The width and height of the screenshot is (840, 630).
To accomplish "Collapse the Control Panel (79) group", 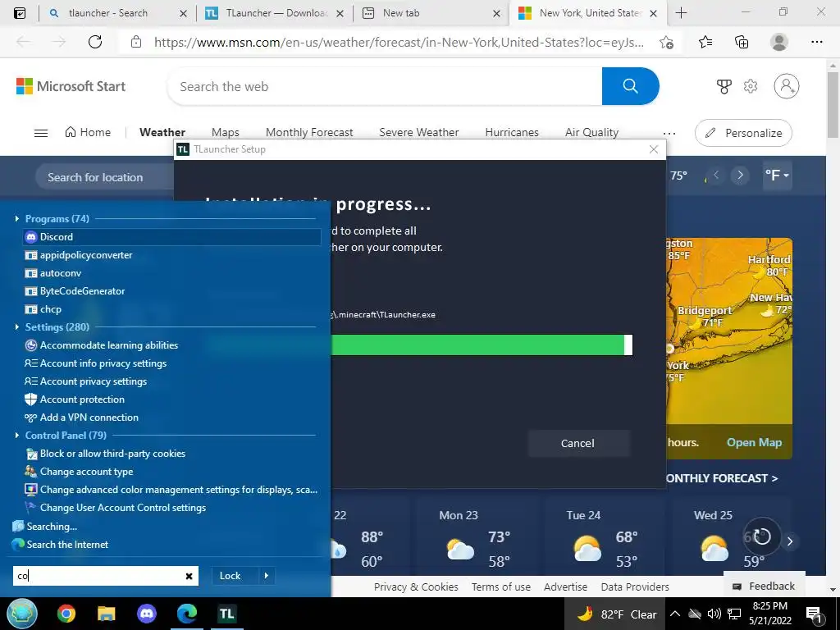I will (17, 435).
